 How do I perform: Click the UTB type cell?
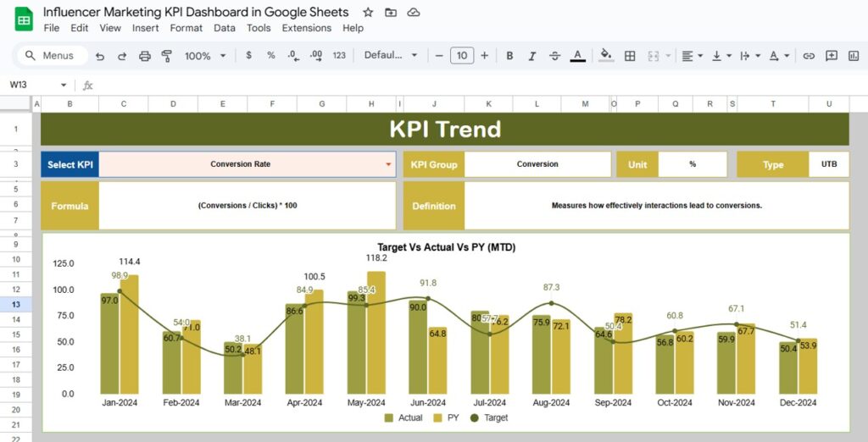point(829,164)
